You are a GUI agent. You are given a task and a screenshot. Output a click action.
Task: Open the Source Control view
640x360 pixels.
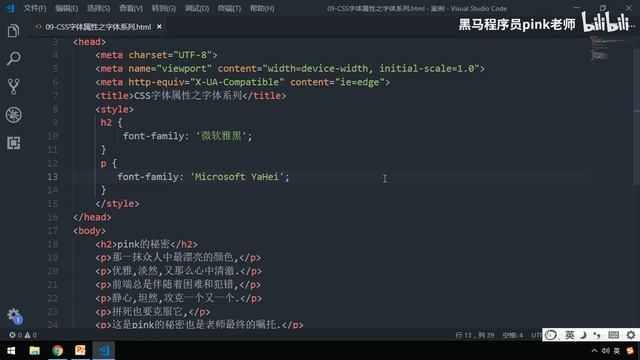[13, 87]
